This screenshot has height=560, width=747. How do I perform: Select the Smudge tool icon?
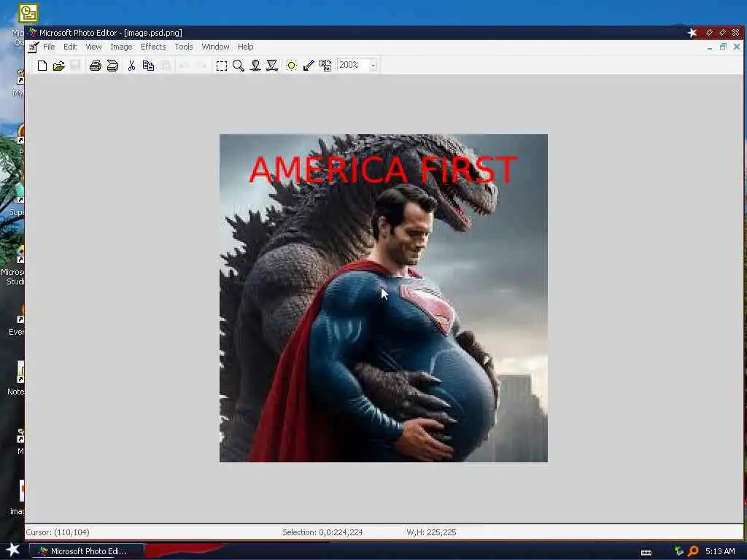255,66
